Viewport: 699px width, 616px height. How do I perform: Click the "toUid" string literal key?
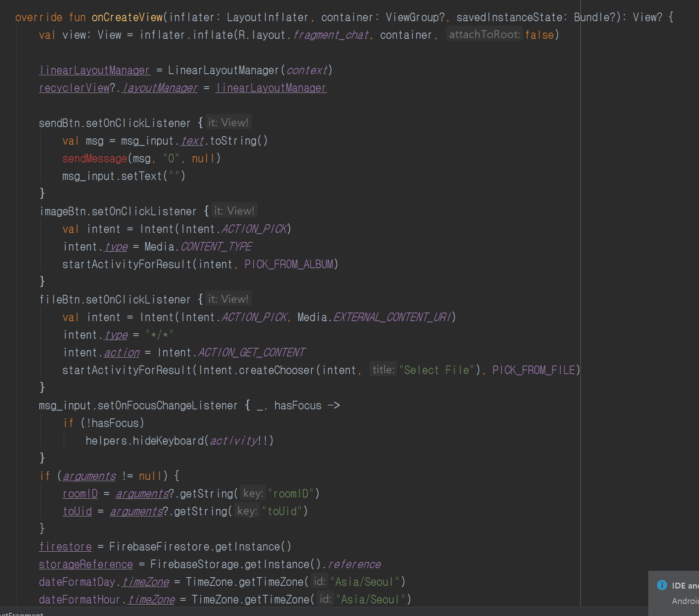coord(282,511)
